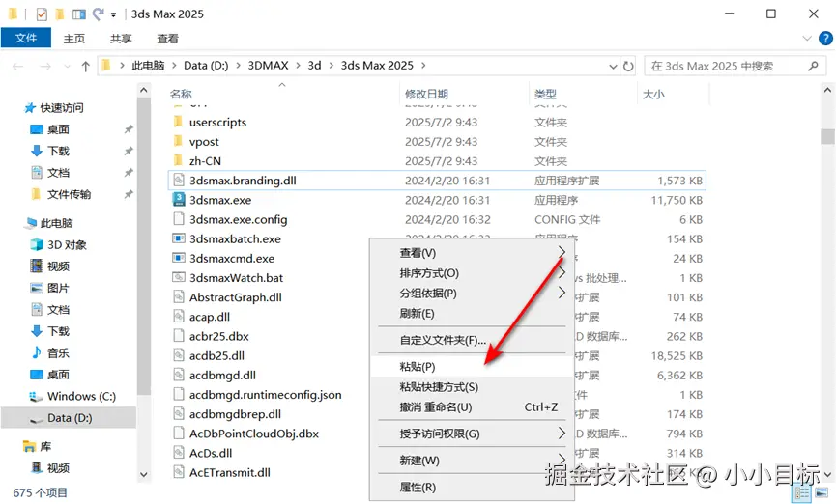Click 3d in the address path
Image resolution: width=836 pixels, height=504 pixels.
pos(314,66)
